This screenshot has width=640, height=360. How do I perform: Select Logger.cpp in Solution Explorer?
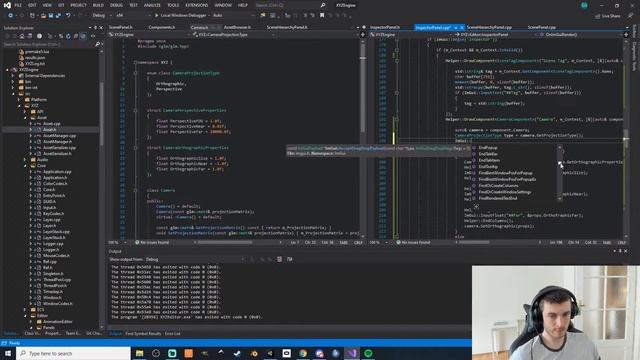[53, 244]
